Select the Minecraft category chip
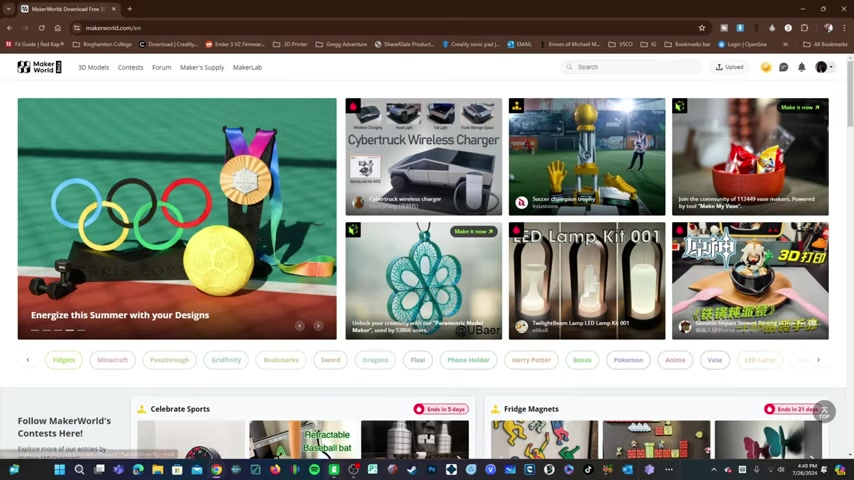The width and height of the screenshot is (854, 480). pyautogui.click(x=112, y=360)
